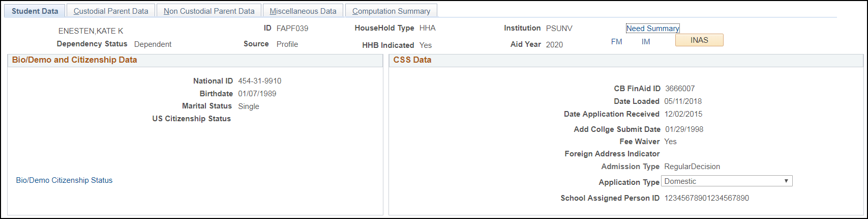Open the Custodial Parent Data tab
The width and height of the screenshot is (868, 219).
pyautogui.click(x=111, y=11)
